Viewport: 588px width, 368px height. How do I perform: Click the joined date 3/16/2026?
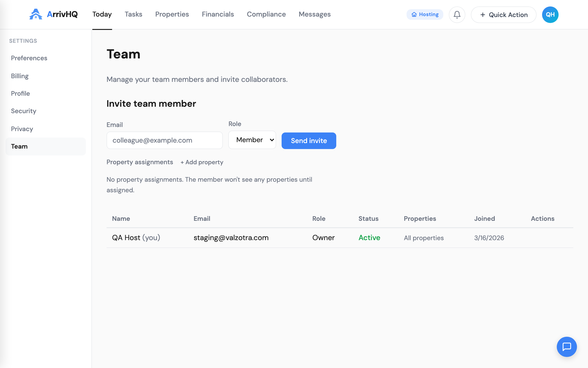coord(489,238)
